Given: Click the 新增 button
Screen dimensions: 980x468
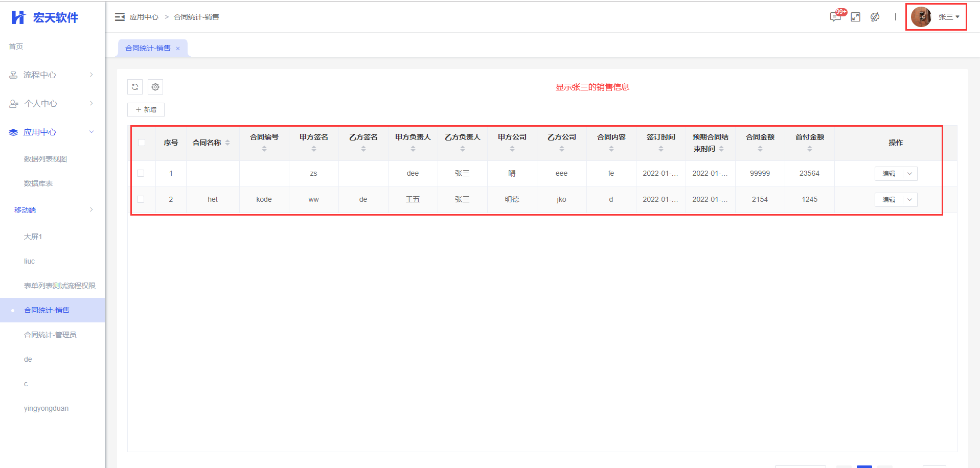Looking at the screenshot, I should point(146,110).
